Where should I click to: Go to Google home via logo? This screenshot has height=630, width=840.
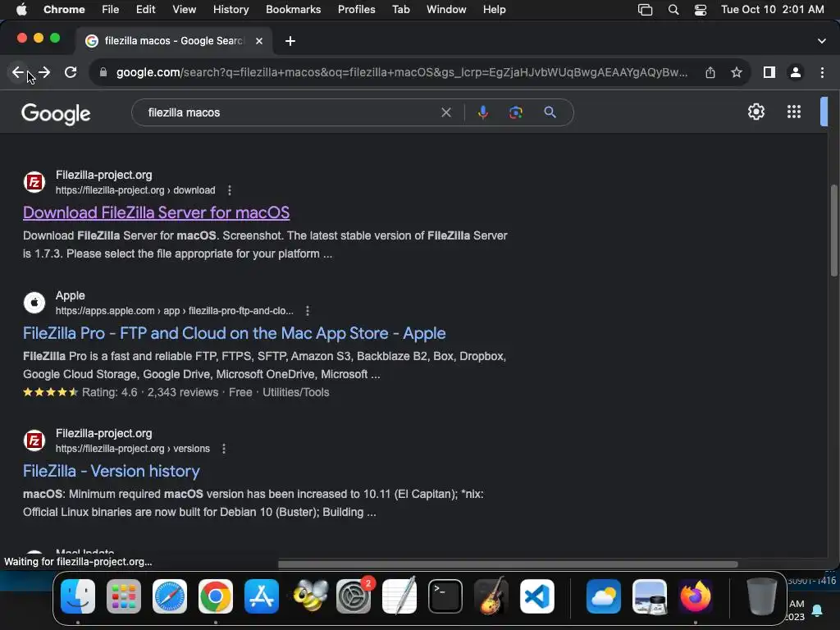click(56, 113)
